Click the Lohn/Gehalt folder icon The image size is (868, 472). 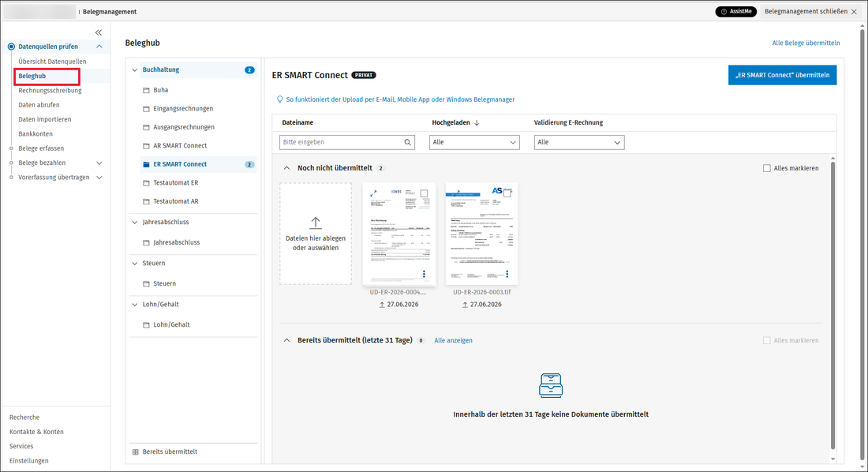pyautogui.click(x=146, y=325)
